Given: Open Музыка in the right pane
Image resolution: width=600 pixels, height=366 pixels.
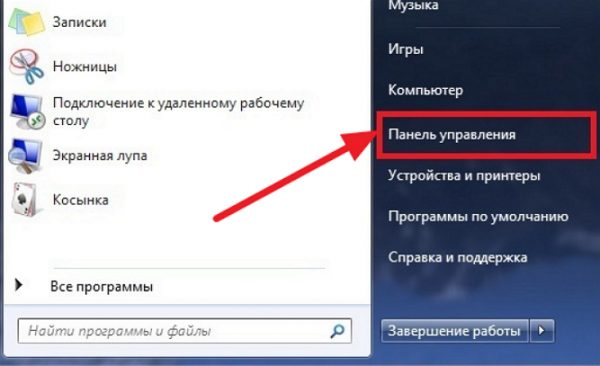Looking at the screenshot, I should pyautogui.click(x=413, y=5).
